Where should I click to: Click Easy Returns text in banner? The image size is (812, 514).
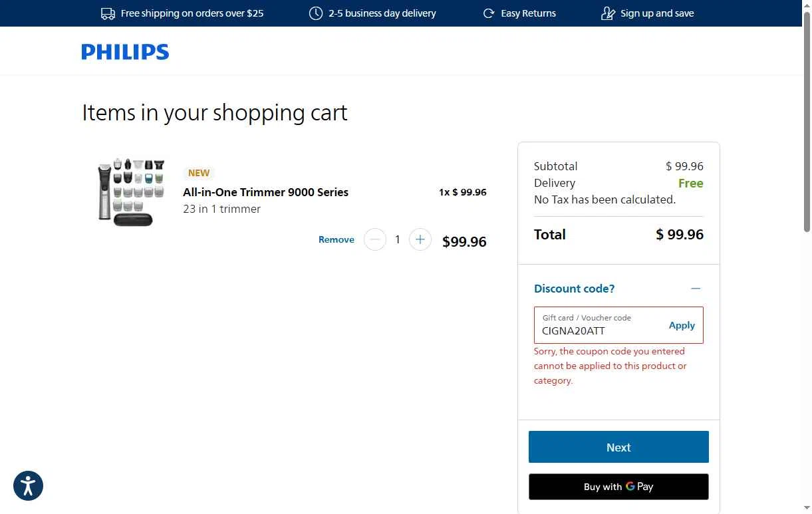(x=528, y=13)
